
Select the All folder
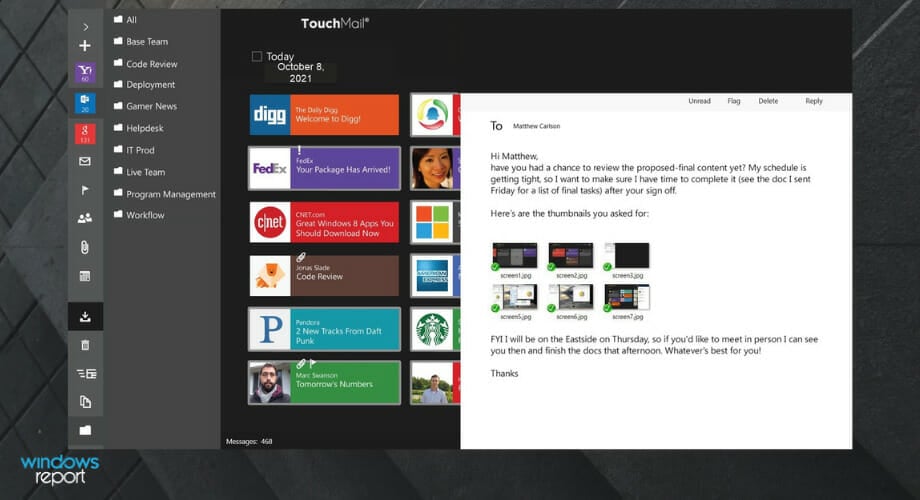125,19
